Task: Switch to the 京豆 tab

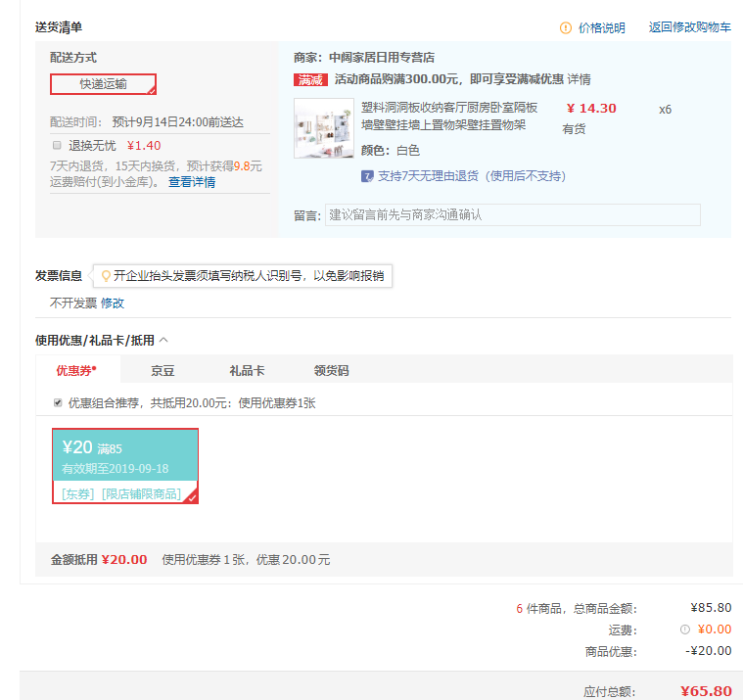Action: (x=163, y=371)
